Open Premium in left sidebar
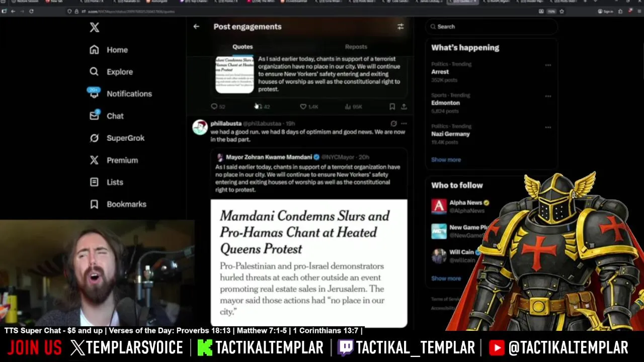 coord(113,160)
